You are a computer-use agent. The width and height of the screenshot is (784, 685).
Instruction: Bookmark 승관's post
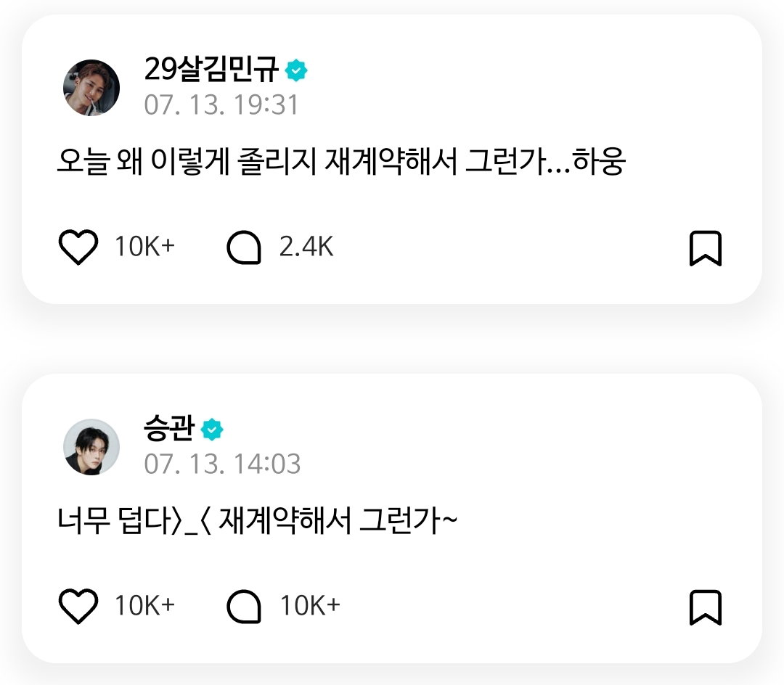point(706,607)
